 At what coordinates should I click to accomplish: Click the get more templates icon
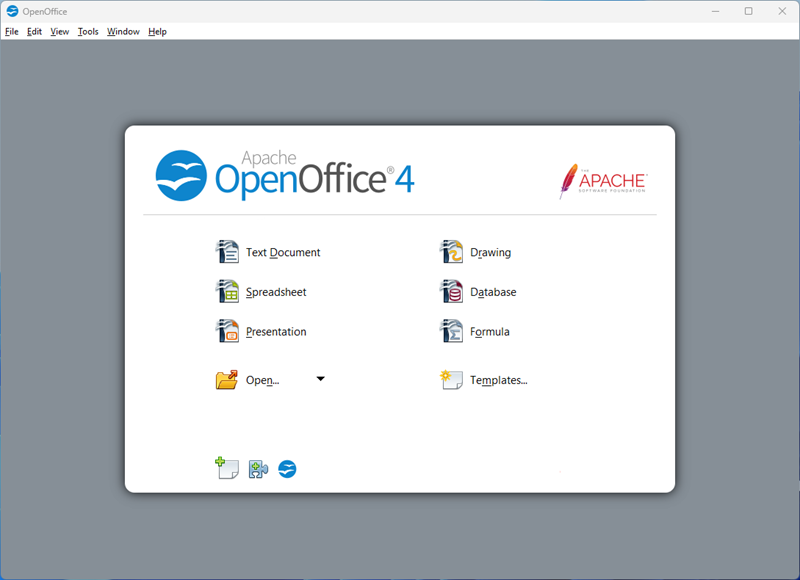[227, 468]
